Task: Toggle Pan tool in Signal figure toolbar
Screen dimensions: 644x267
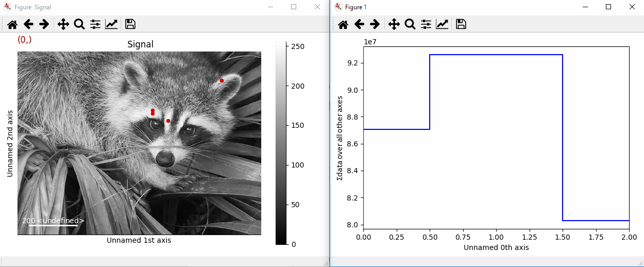Action: [x=63, y=24]
